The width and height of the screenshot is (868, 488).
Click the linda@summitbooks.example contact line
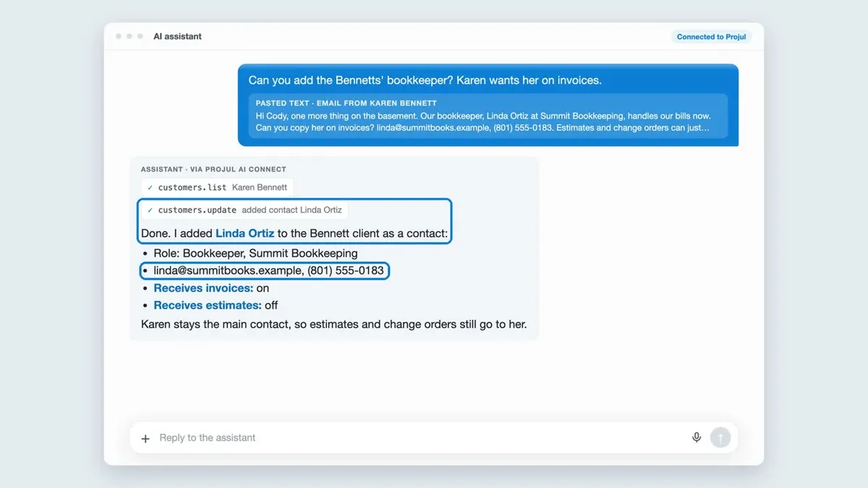tap(268, 271)
